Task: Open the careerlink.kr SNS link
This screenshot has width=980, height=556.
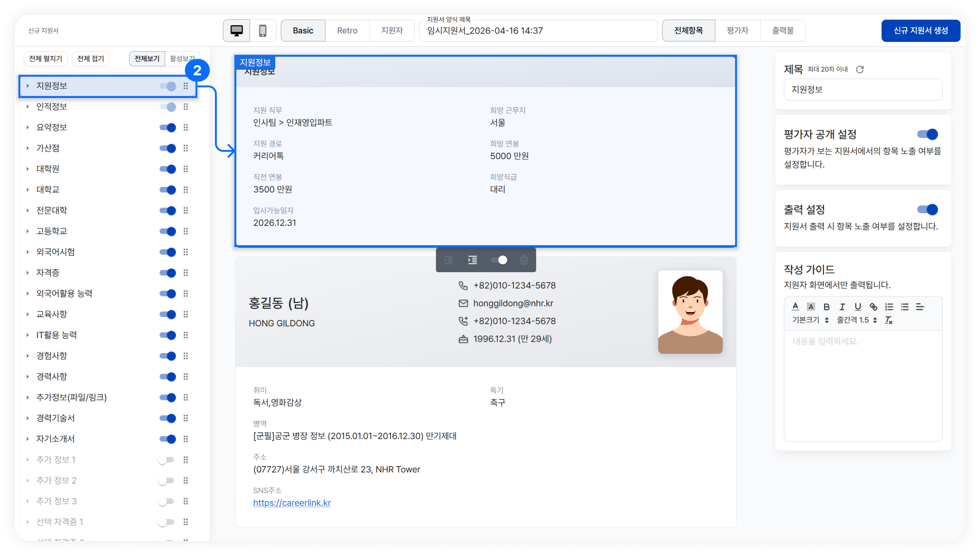Action: coord(292,503)
